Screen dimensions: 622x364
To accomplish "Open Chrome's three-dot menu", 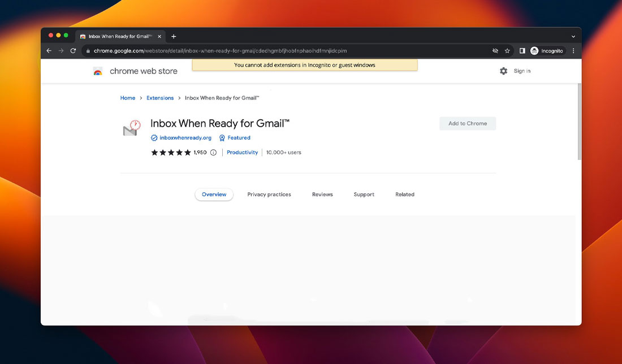I will (x=573, y=50).
